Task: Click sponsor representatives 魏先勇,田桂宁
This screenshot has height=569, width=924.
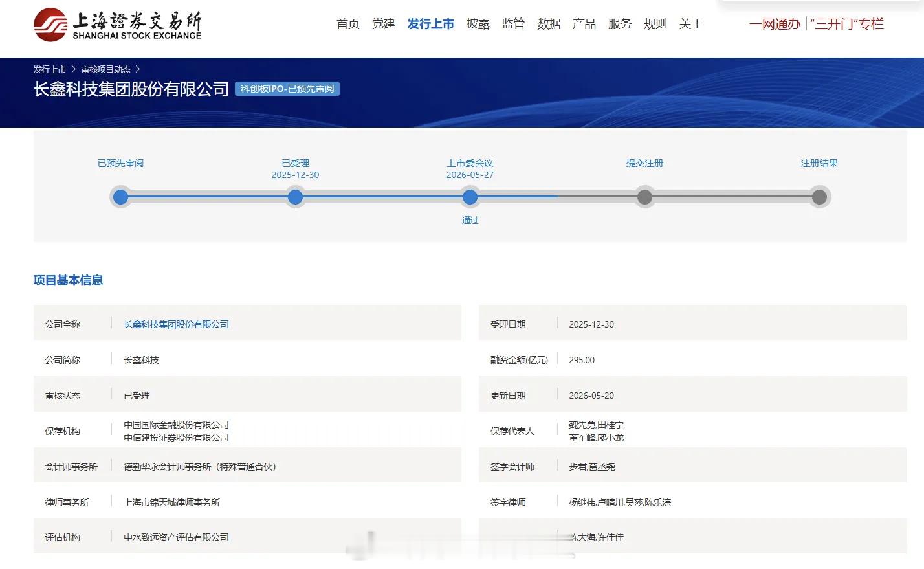Action: point(597,425)
